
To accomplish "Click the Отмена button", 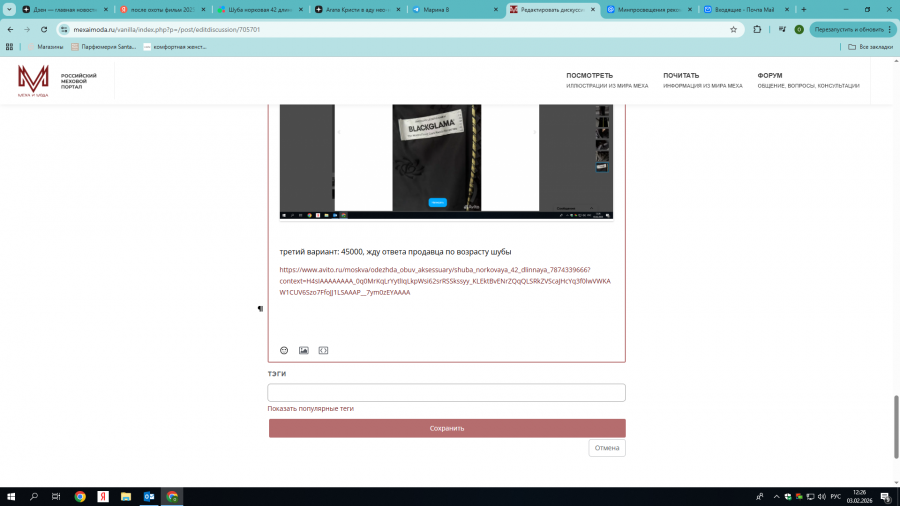I will (607, 448).
